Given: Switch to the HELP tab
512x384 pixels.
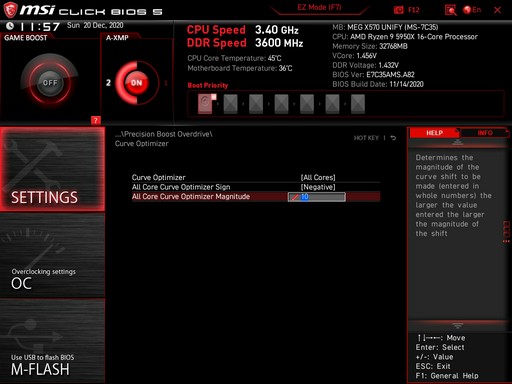Looking at the screenshot, I should pyautogui.click(x=434, y=133).
